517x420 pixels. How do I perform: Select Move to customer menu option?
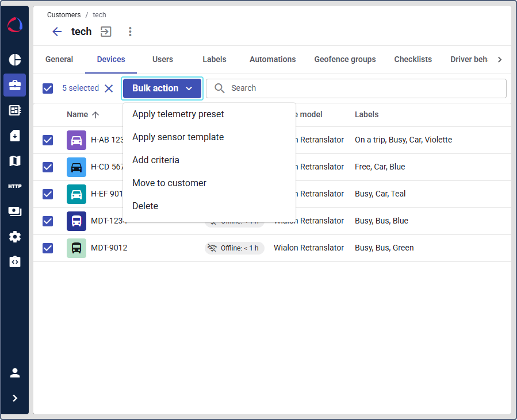point(169,183)
